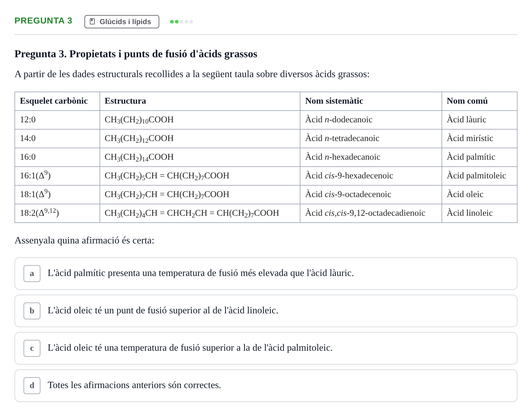Viewport: 532px width, 417px height.
Task: Click the '16:0' table cell
Action: (57, 157)
